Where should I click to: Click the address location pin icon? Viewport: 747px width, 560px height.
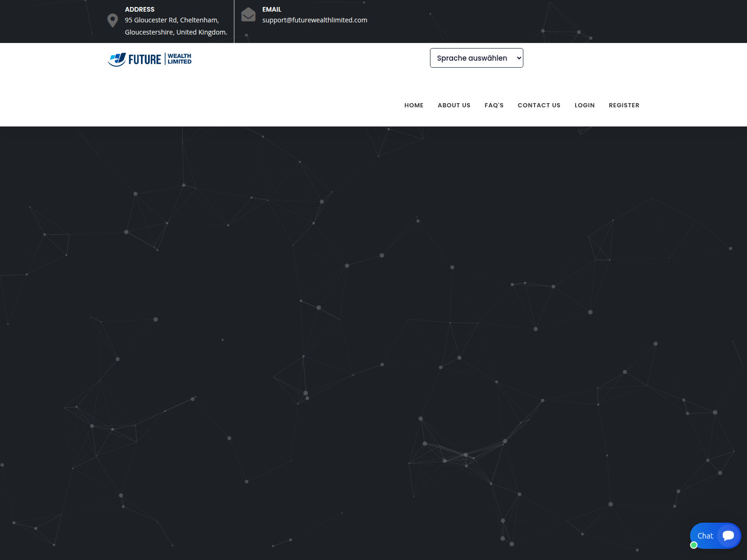click(113, 21)
